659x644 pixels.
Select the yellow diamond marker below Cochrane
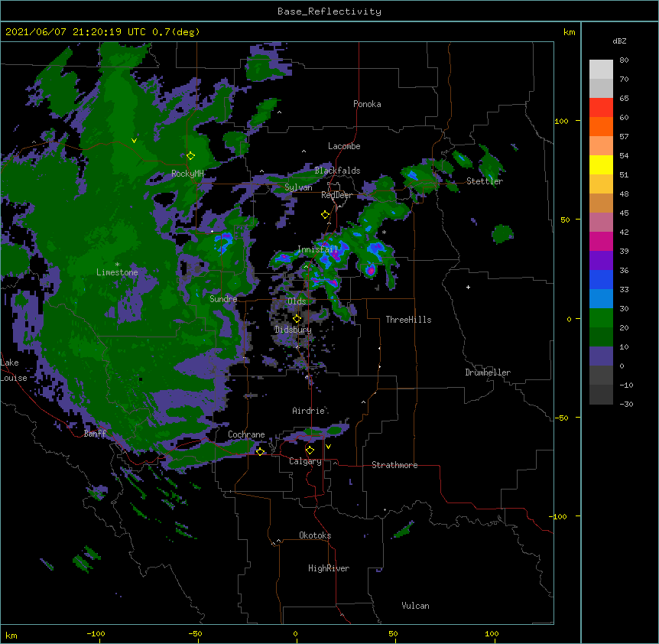(x=260, y=451)
